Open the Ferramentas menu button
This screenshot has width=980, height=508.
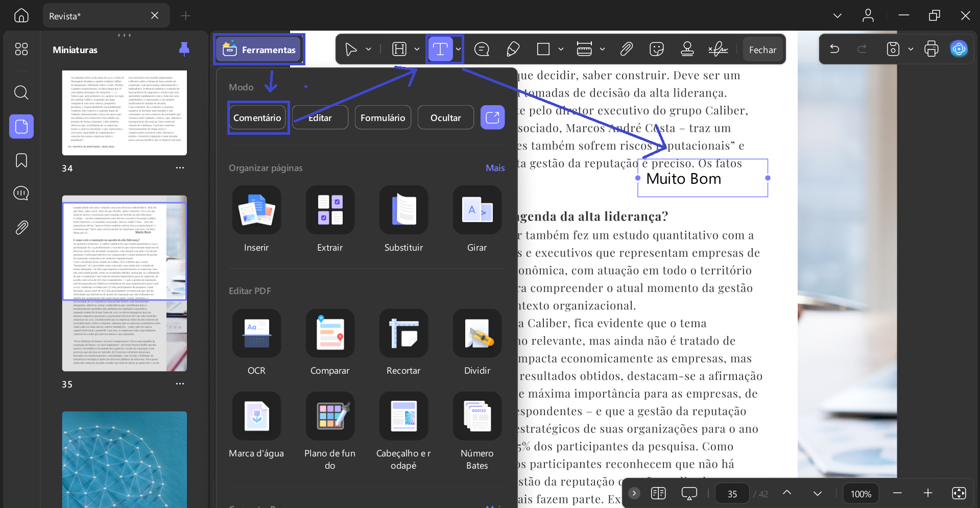pyautogui.click(x=259, y=50)
